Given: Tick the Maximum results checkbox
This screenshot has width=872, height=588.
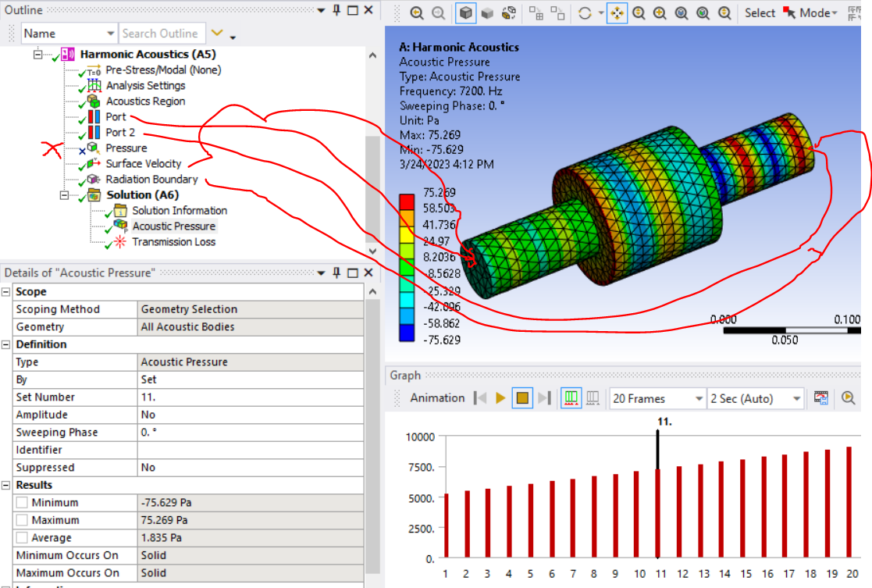Looking at the screenshot, I should (x=22, y=520).
